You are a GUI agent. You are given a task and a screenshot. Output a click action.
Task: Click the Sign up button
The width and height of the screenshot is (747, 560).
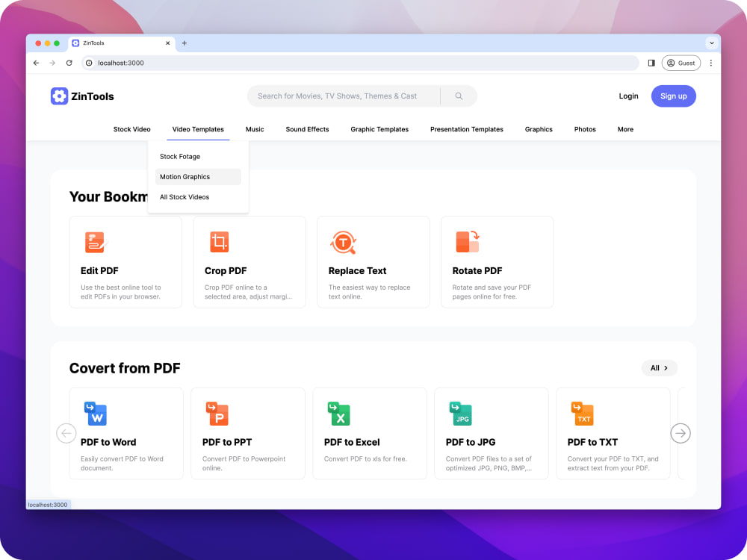[674, 96]
